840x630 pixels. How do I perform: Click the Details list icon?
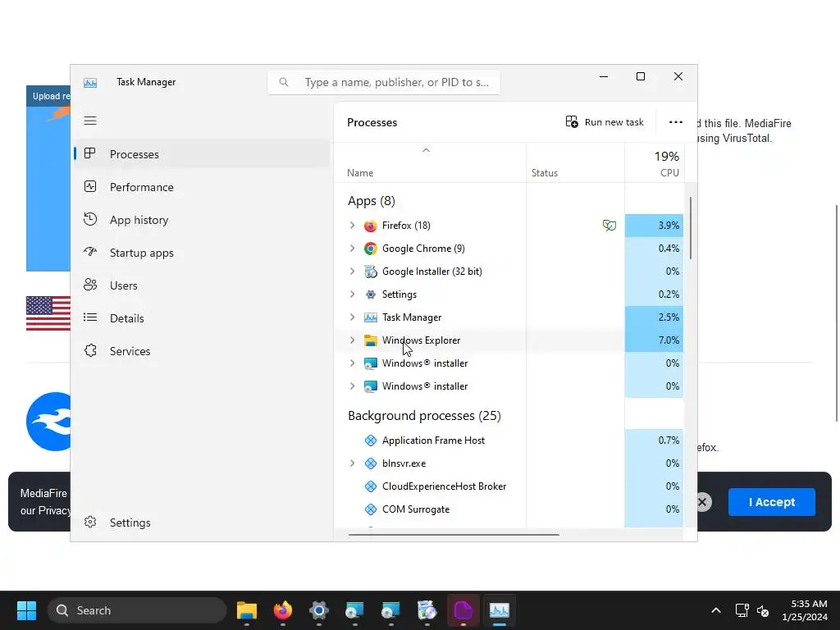(x=90, y=317)
